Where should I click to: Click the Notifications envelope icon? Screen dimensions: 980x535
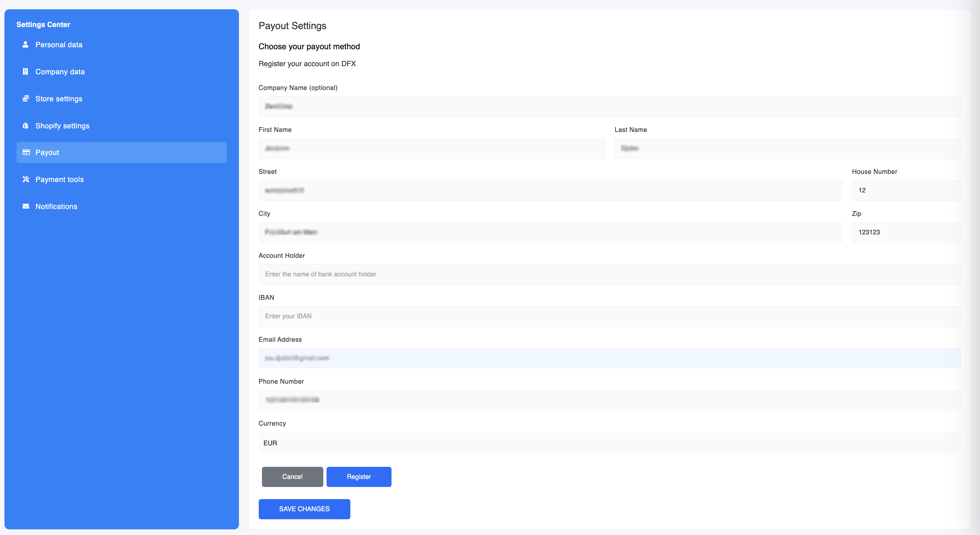[26, 207]
